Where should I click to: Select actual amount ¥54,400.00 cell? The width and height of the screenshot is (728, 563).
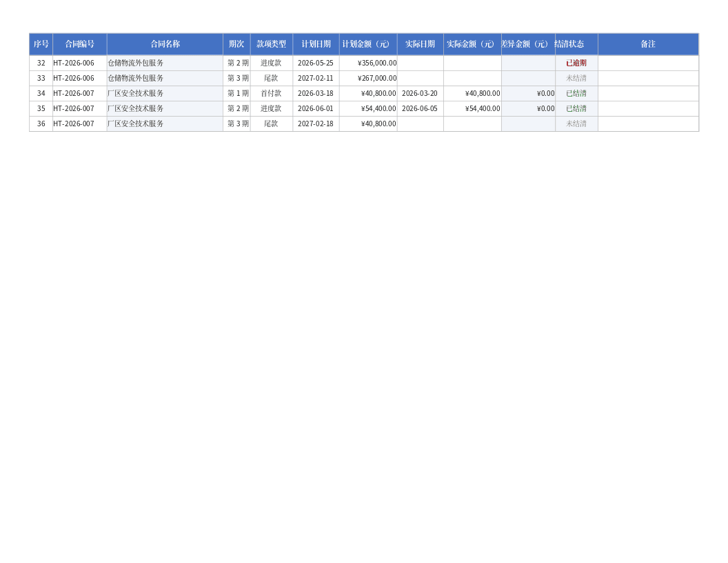point(472,109)
